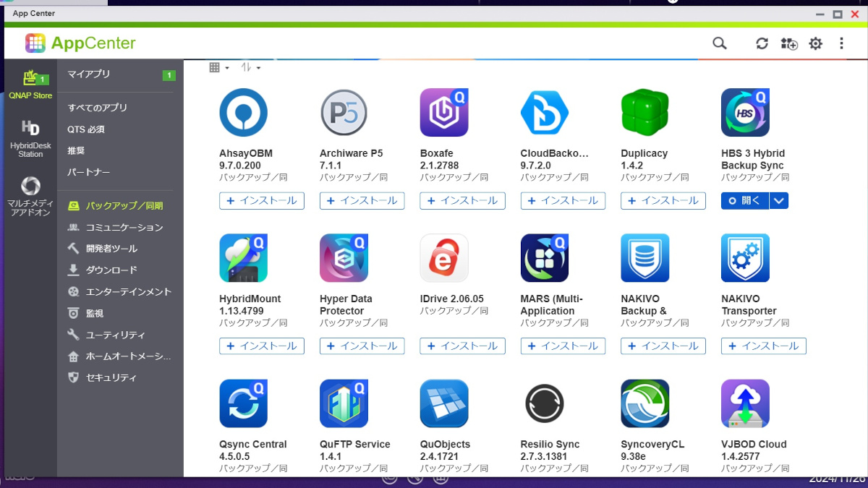The height and width of the screenshot is (488, 868).
Task: Install AhsayOBM
Action: click(262, 201)
